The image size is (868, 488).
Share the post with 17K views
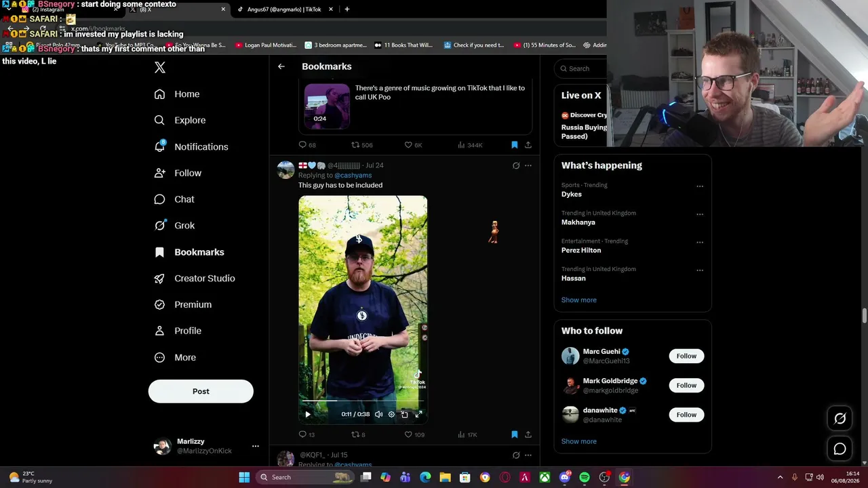coord(528,434)
